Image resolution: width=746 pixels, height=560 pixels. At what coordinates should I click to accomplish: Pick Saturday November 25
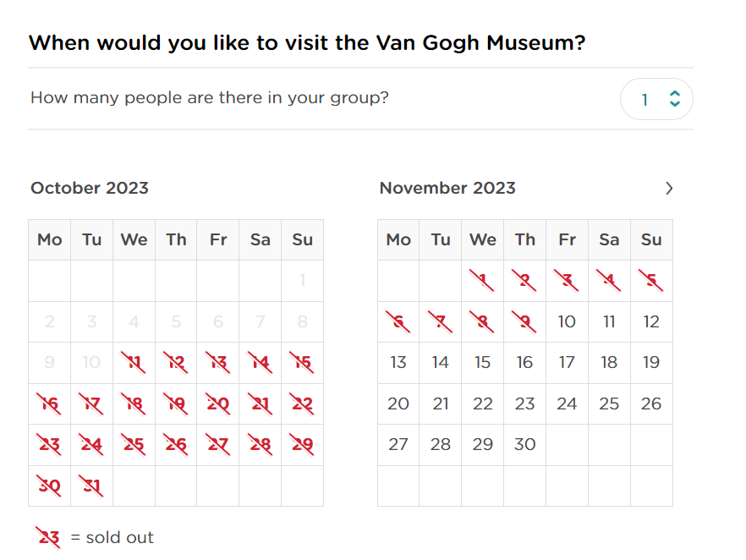pos(610,404)
